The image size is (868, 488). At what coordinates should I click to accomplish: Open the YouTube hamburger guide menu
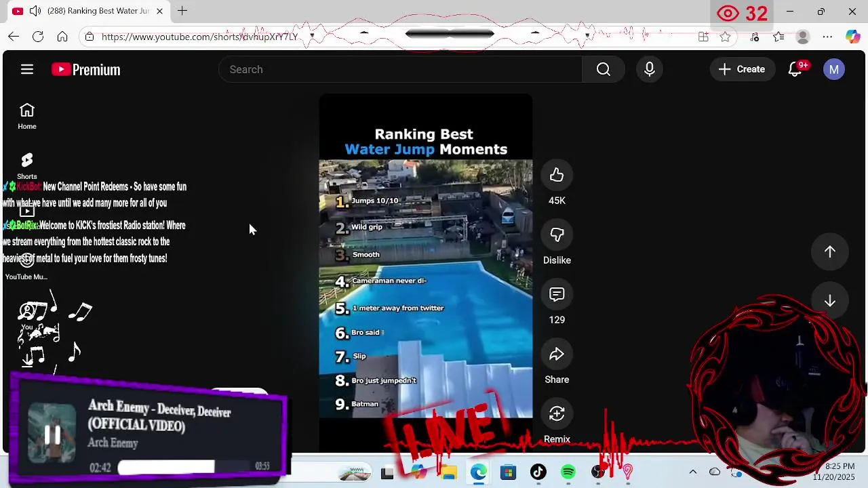(x=27, y=69)
